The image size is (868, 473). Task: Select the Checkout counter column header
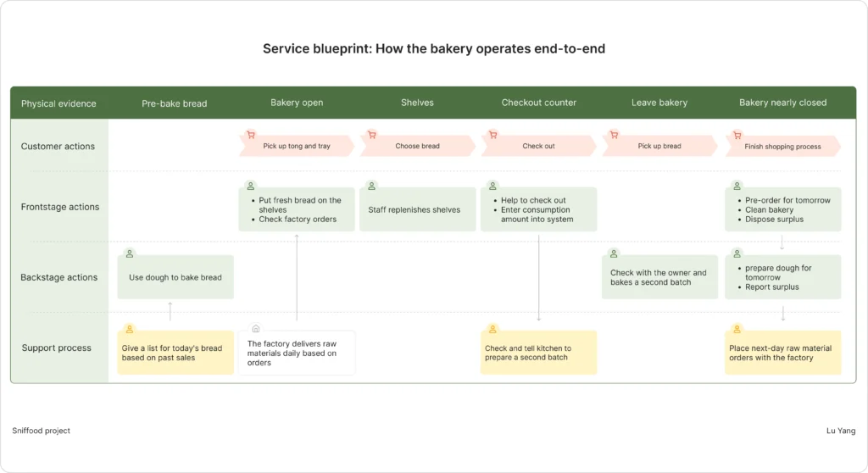click(538, 103)
